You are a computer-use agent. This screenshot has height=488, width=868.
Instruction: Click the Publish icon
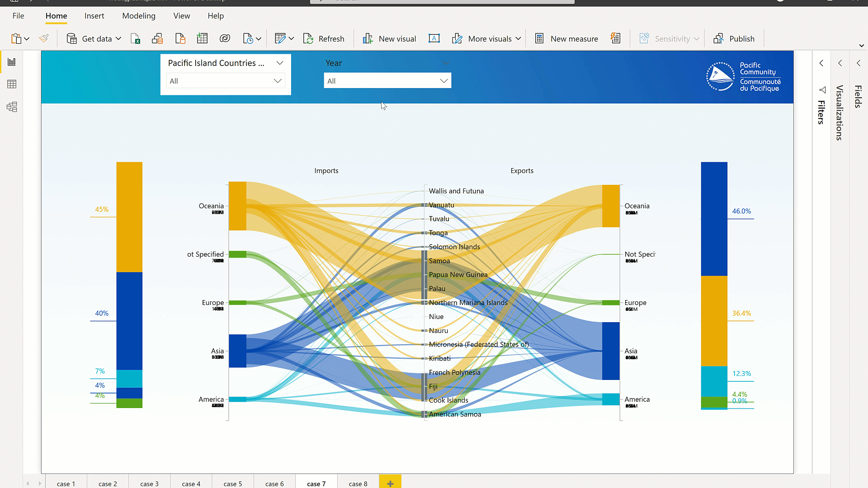(718, 38)
